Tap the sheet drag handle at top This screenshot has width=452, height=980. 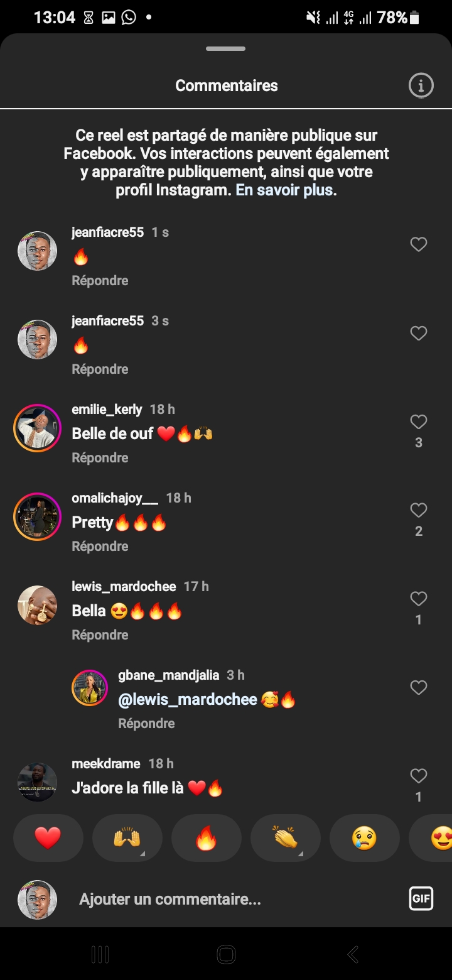(x=226, y=48)
